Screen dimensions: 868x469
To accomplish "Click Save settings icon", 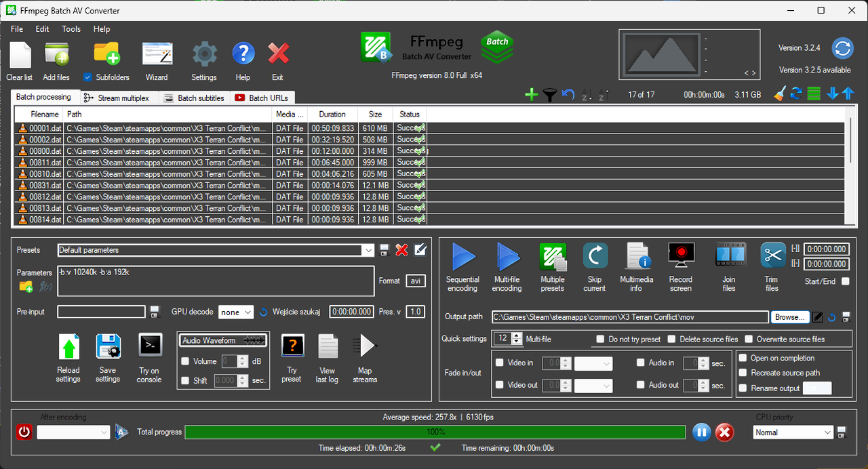I will point(108,347).
